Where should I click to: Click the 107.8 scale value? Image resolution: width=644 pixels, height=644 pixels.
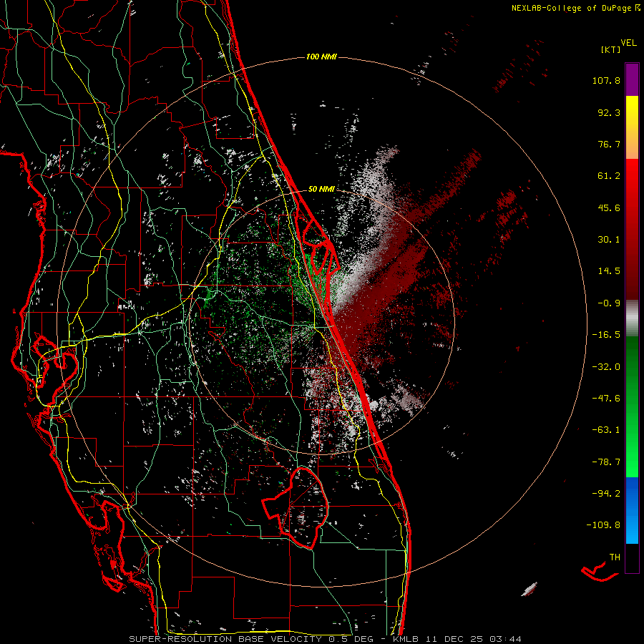coord(606,80)
